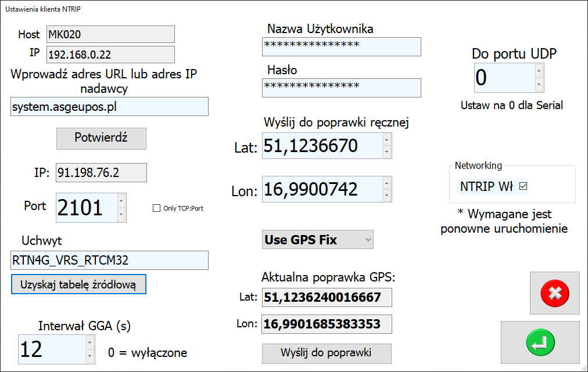
Task: Decrease the Port value with down arrow
Action: [121, 215]
